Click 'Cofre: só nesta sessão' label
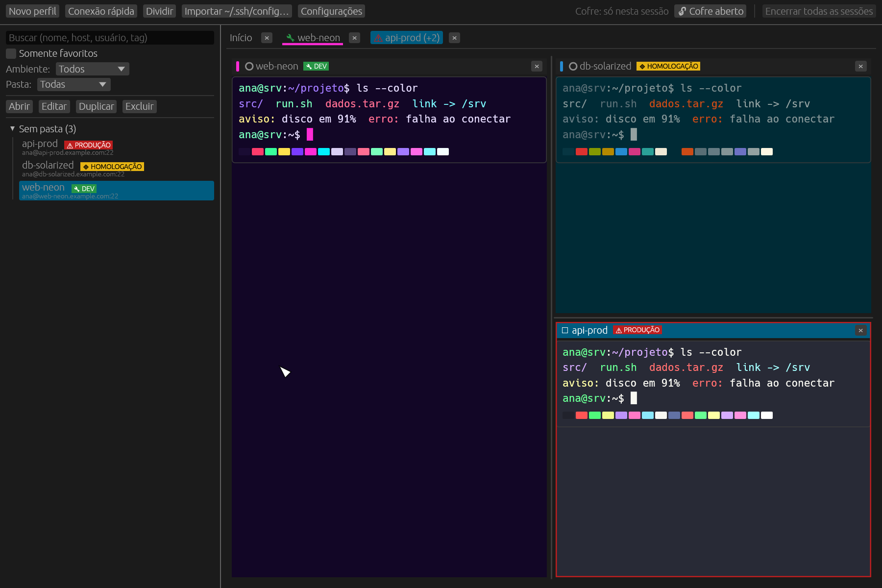 click(622, 11)
